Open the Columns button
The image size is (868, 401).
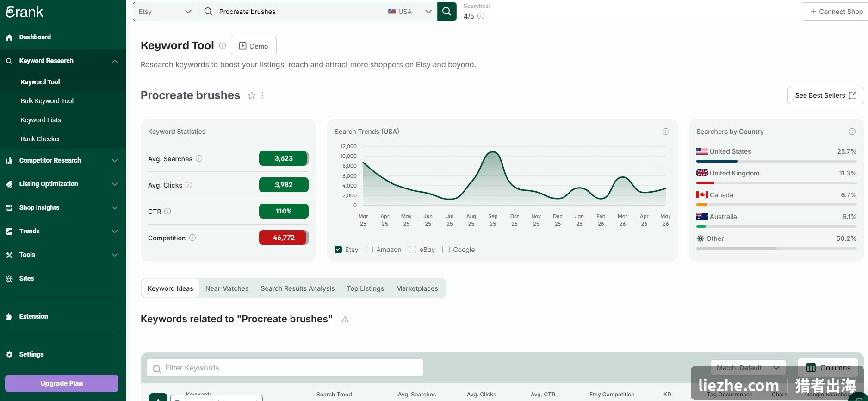point(828,368)
